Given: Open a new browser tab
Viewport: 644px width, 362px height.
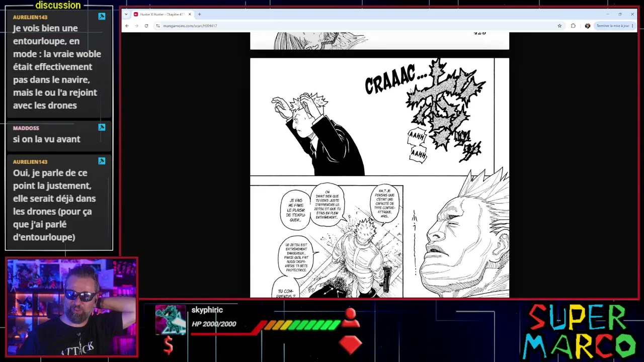Looking at the screenshot, I should pyautogui.click(x=199, y=14).
